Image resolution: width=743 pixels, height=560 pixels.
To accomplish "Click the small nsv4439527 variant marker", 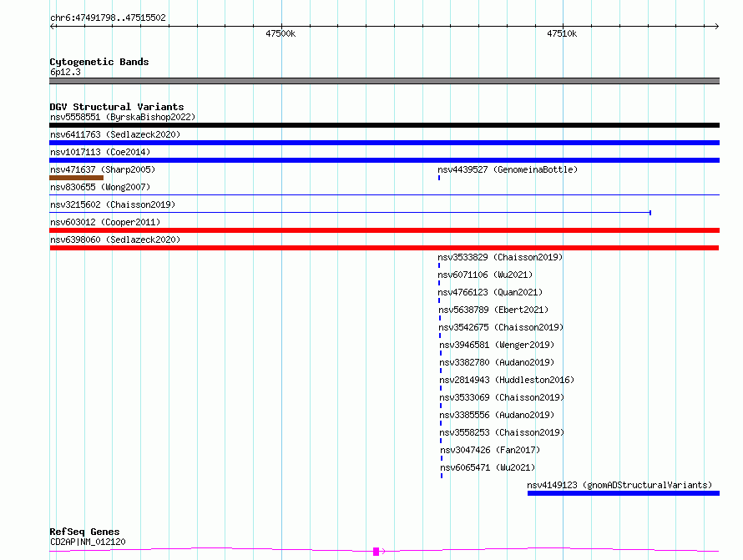I will (x=439, y=178).
